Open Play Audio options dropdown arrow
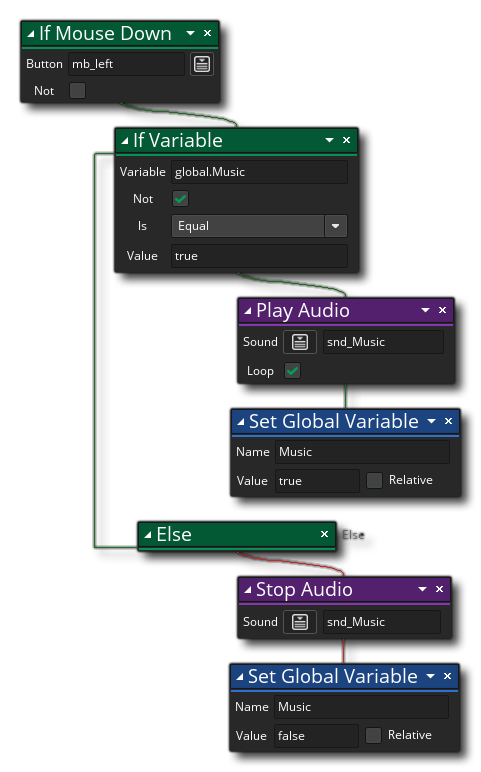This screenshot has width=481, height=772. pos(425,310)
